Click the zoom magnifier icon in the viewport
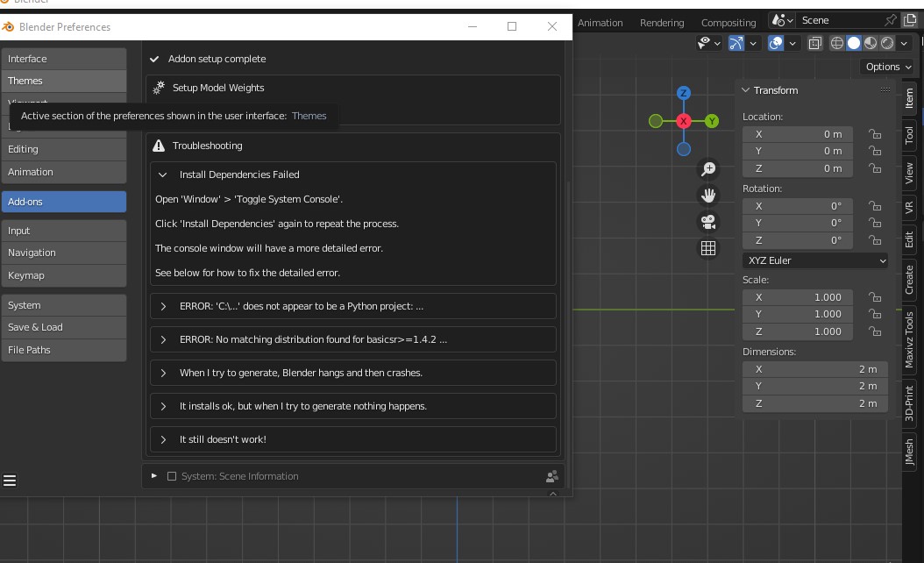Screen dimensions: 924x563 (x=708, y=168)
